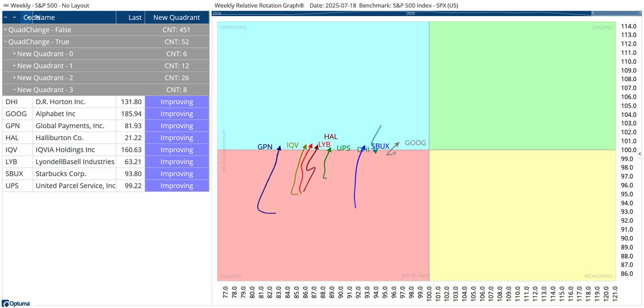644x308 pixels.
Task: Click the 2024 marker on the timeline bar
Action: tap(216, 13)
